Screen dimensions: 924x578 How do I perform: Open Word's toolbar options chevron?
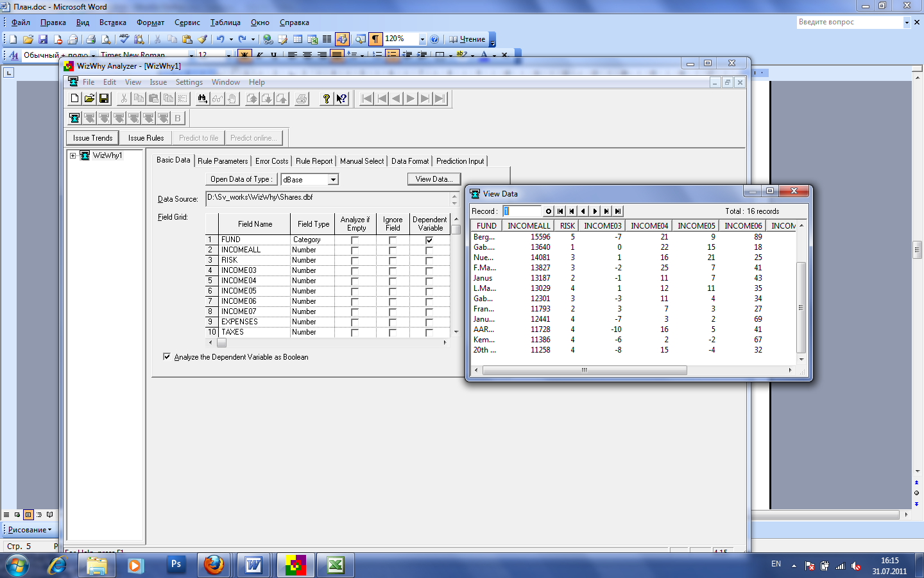[493, 40]
